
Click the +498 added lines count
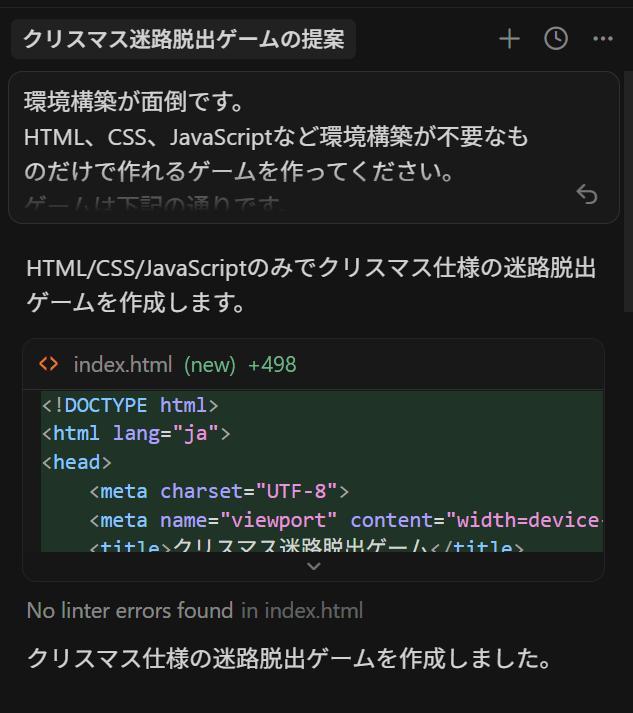[x=272, y=365]
